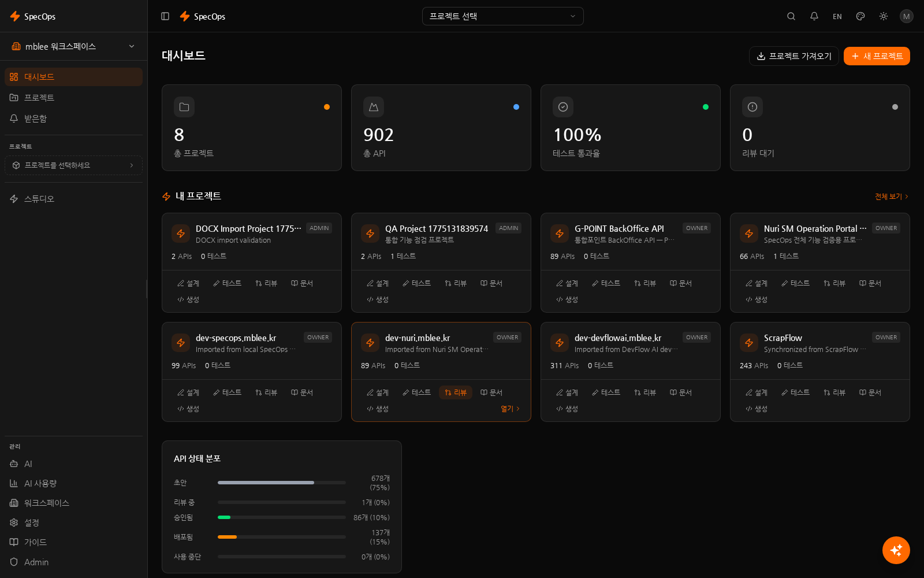The image size is (924, 578).
Task: Click the 초안 status progress bar
Action: click(282, 483)
